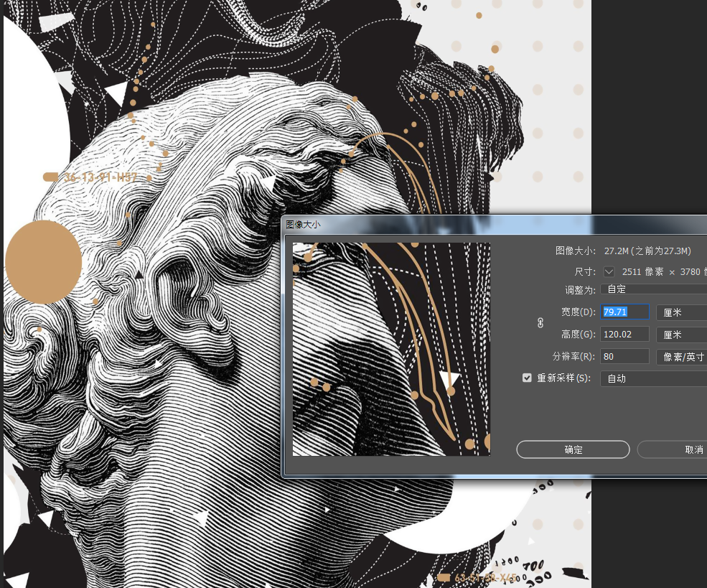The height and width of the screenshot is (588, 707).
Task: Confirm with the 确定 button
Action: (x=573, y=449)
